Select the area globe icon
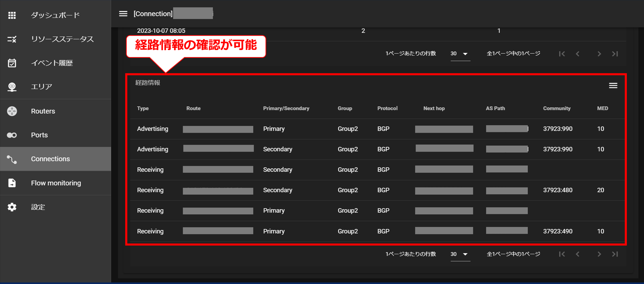The height and width of the screenshot is (284, 644). coord(12,87)
